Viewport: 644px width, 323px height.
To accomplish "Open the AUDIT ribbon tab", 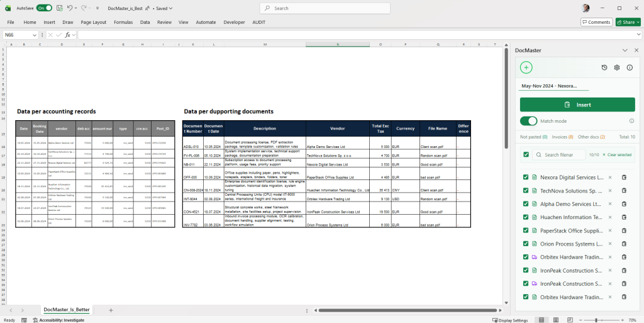I will coord(258,22).
